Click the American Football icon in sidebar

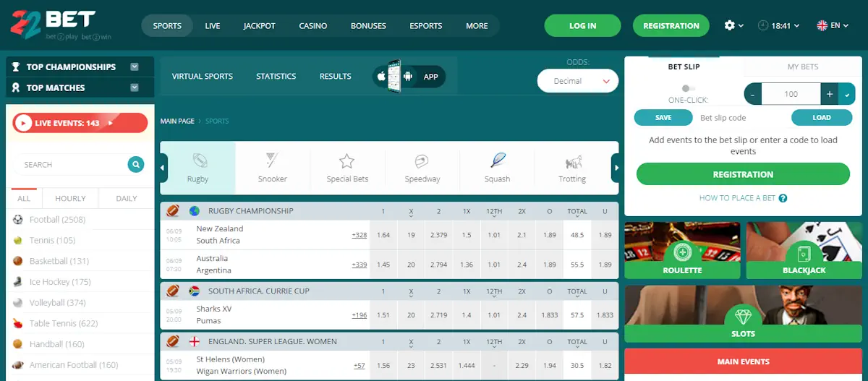tap(18, 365)
